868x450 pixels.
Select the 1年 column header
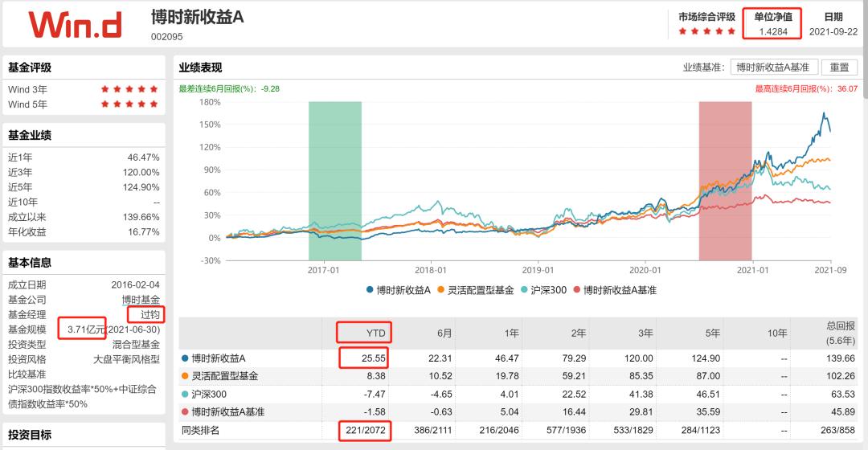point(511,333)
